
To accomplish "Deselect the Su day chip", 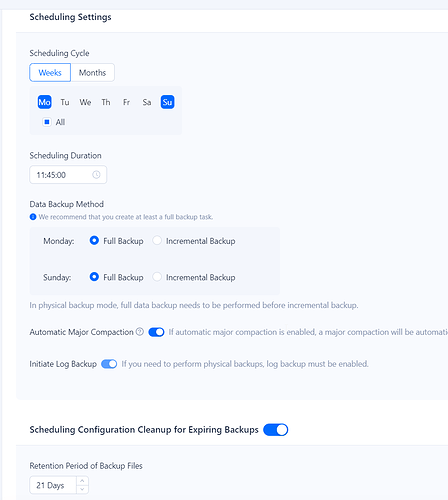I will pos(167,102).
